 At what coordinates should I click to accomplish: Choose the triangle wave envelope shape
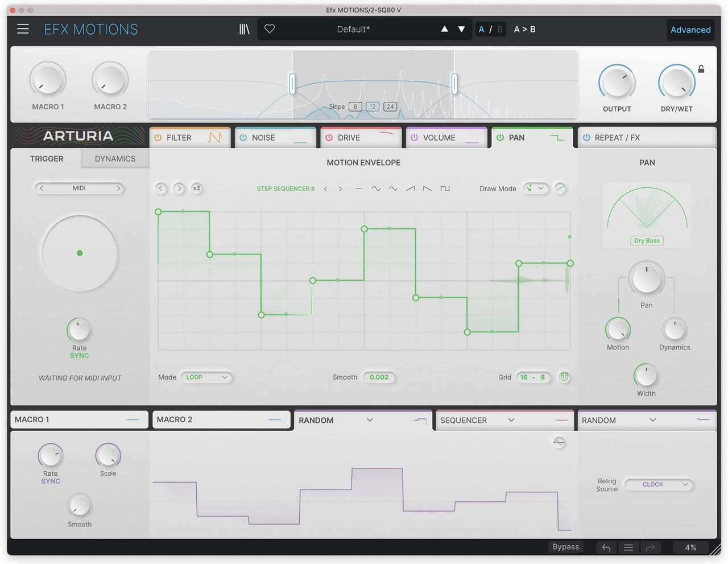click(393, 188)
